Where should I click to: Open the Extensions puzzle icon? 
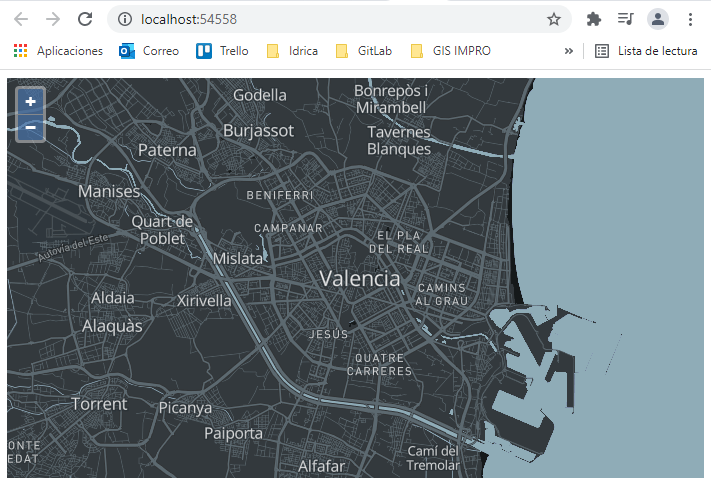594,19
